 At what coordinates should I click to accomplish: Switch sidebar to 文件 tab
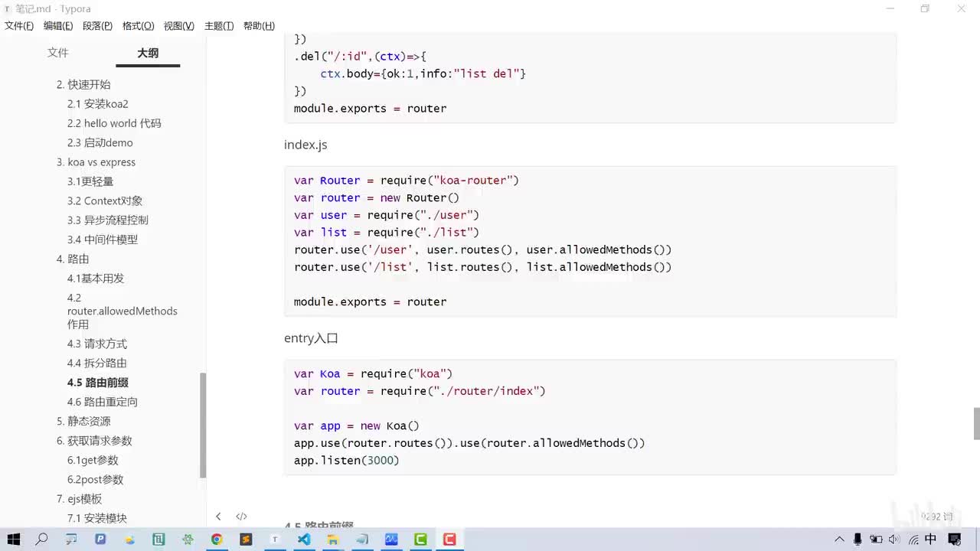58,53
